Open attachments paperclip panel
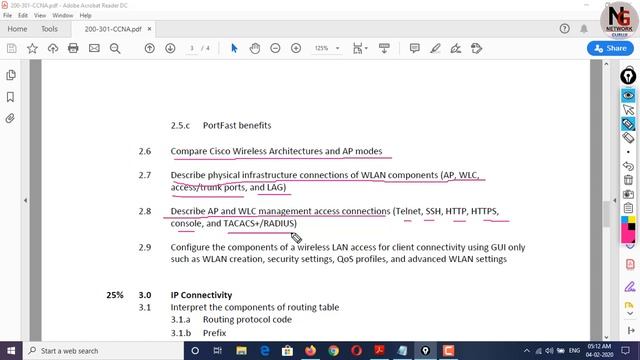Image resolution: width=640 pixels, height=360 pixels. pyautogui.click(x=10, y=118)
